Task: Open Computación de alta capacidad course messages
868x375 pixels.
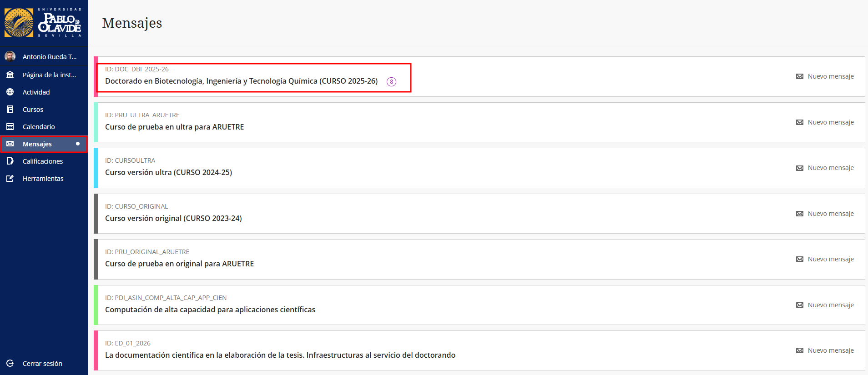Action: [210, 310]
